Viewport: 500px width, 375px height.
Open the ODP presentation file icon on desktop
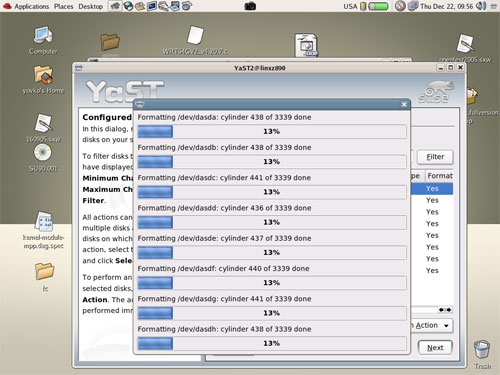tap(306, 45)
